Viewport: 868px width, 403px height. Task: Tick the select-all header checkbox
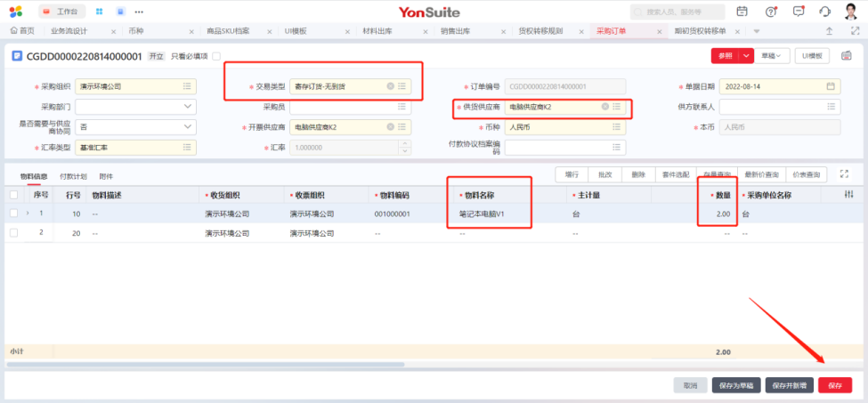click(13, 195)
